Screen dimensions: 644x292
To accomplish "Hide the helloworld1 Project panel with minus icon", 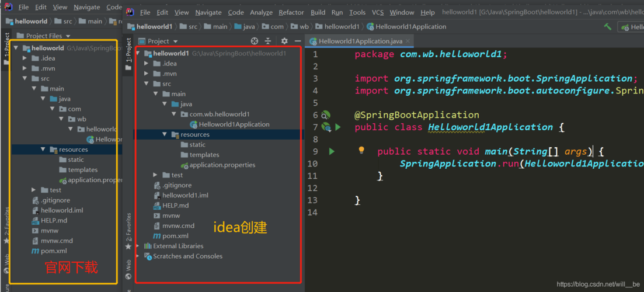I will tap(298, 41).
